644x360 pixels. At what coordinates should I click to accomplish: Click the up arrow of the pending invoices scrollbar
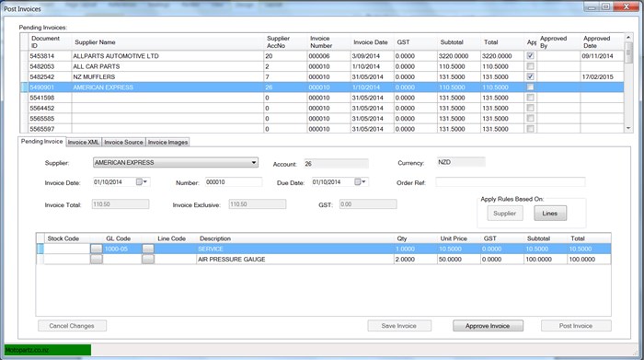coord(628,38)
